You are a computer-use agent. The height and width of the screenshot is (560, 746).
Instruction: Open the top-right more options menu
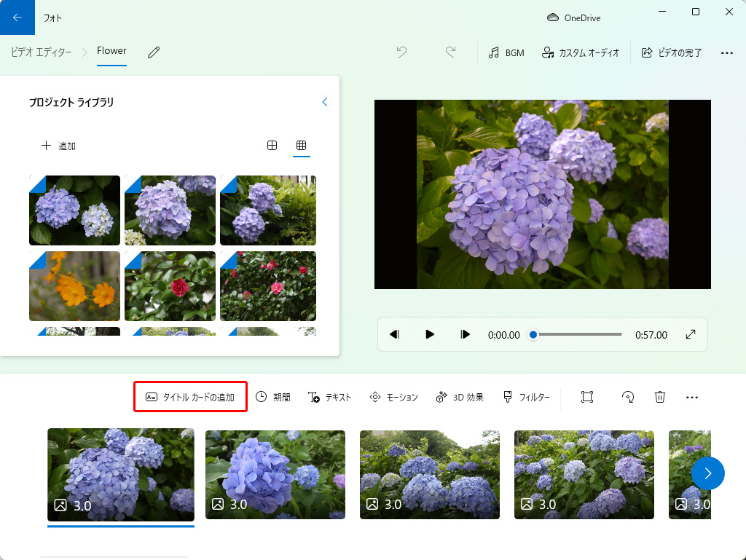click(726, 52)
